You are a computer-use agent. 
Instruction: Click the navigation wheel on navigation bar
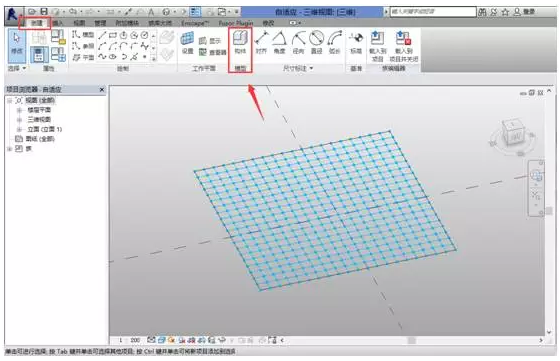tap(536, 175)
